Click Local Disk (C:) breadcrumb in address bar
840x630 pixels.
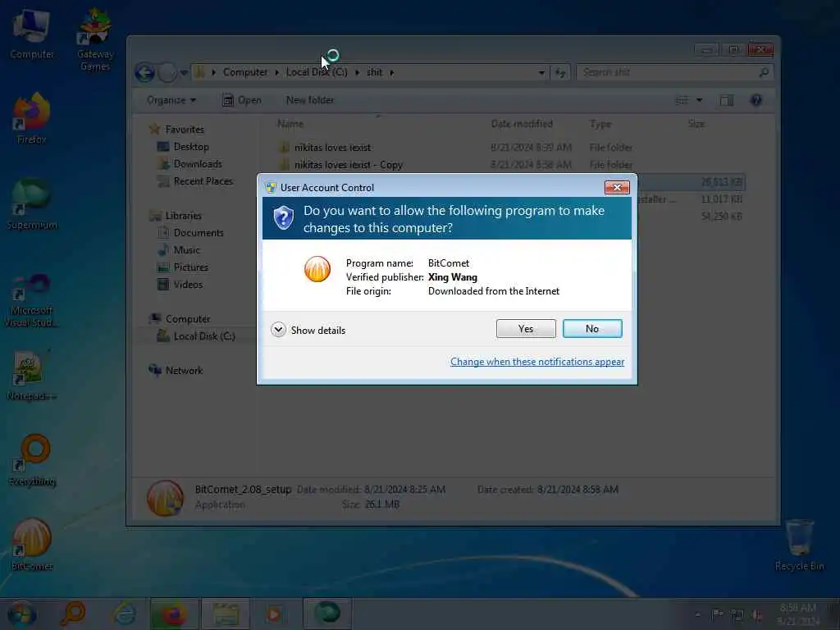[x=317, y=72]
